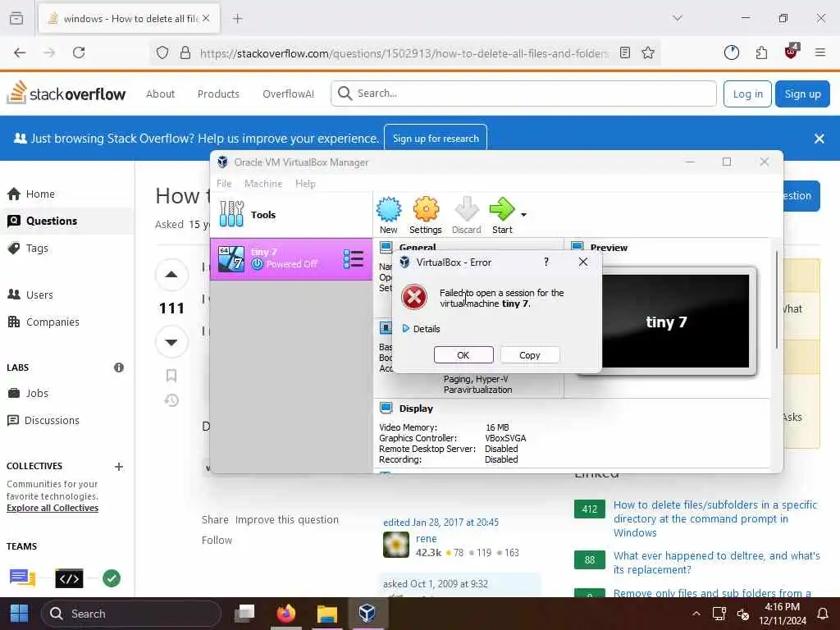Downvote the question with down arrow

(x=171, y=342)
